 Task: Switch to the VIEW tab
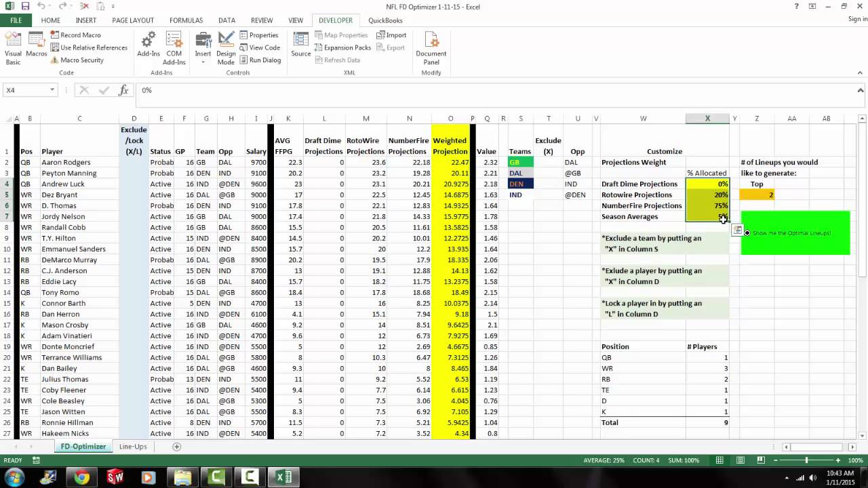(x=296, y=20)
